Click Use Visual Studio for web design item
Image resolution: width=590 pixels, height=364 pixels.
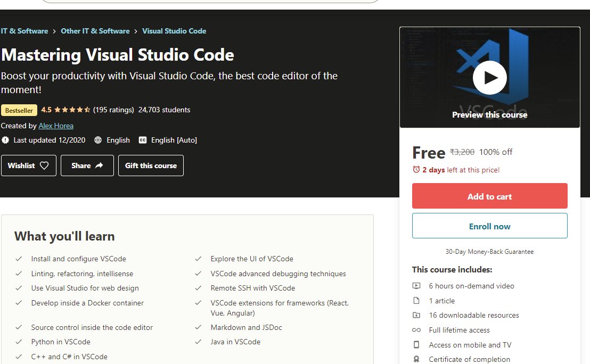click(x=85, y=288)
